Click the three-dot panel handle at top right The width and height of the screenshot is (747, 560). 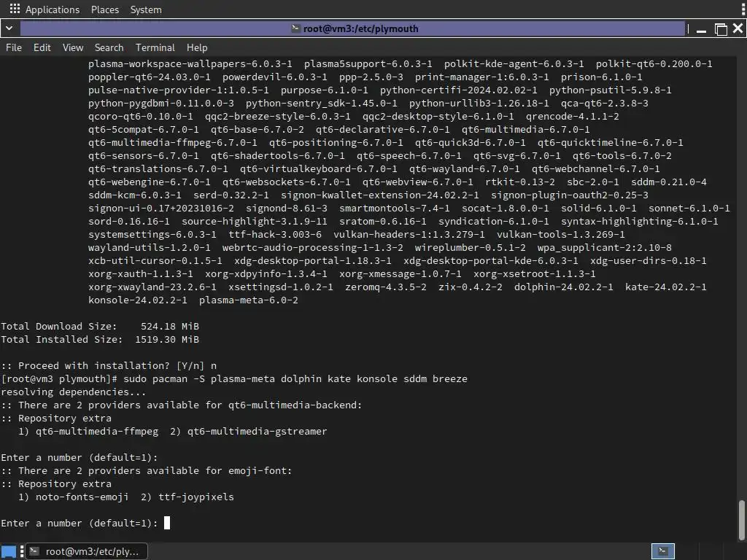(x=743, y=9)
